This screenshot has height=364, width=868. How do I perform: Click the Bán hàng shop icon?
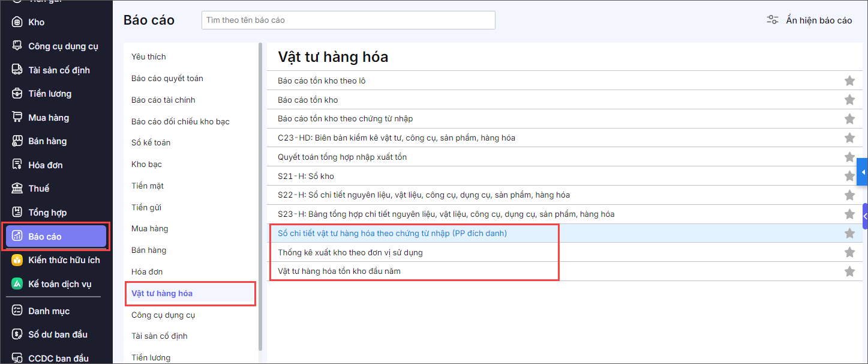(x=17, y=141)
